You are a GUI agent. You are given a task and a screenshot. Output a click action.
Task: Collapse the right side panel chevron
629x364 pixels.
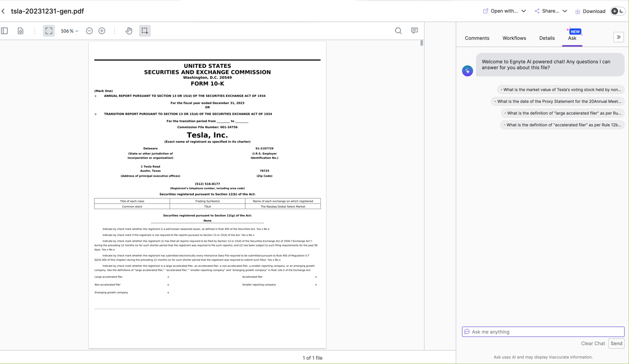(x=619, y=37)
